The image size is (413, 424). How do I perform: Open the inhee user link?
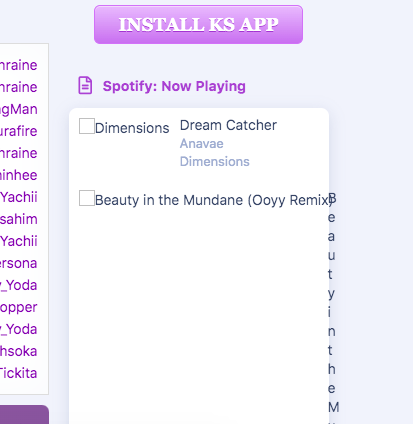pyautogui.click(x=19, y=175)
